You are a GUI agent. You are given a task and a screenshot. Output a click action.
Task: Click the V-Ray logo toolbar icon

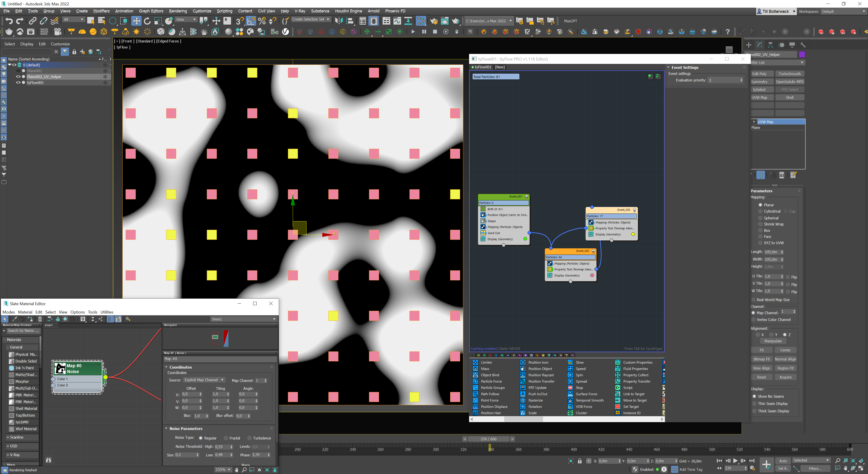click(x=285, y=32)
